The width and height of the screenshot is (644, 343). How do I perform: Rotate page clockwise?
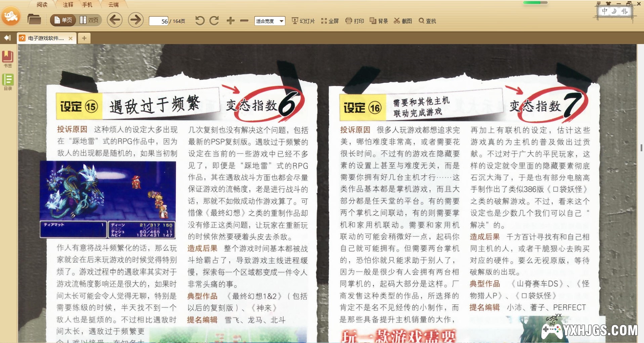pyautogui.click(x=214, y=21)
